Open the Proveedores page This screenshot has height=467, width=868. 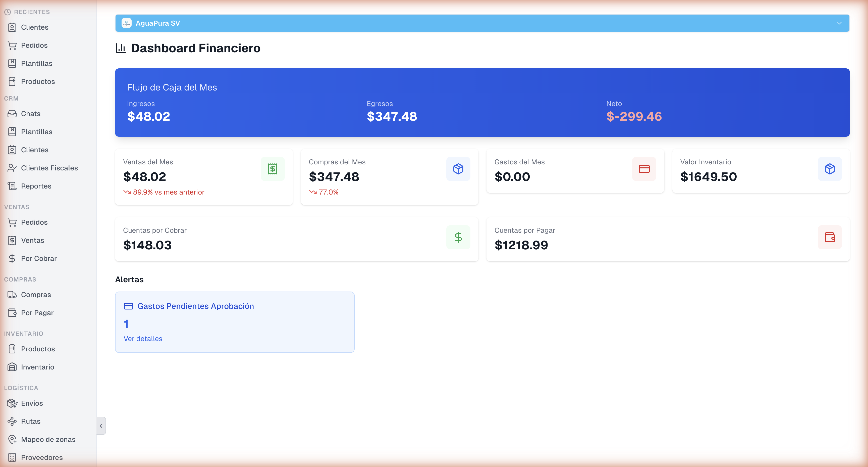(41, 457)
